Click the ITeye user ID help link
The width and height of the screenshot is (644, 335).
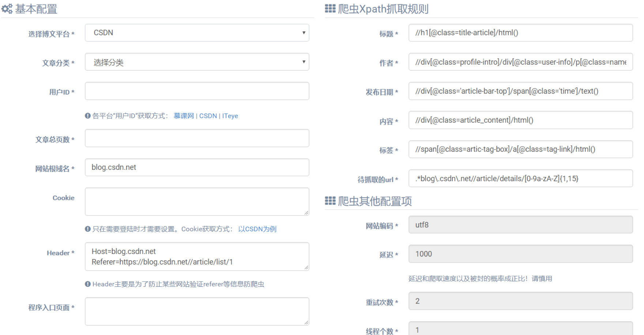coord(230,116)
